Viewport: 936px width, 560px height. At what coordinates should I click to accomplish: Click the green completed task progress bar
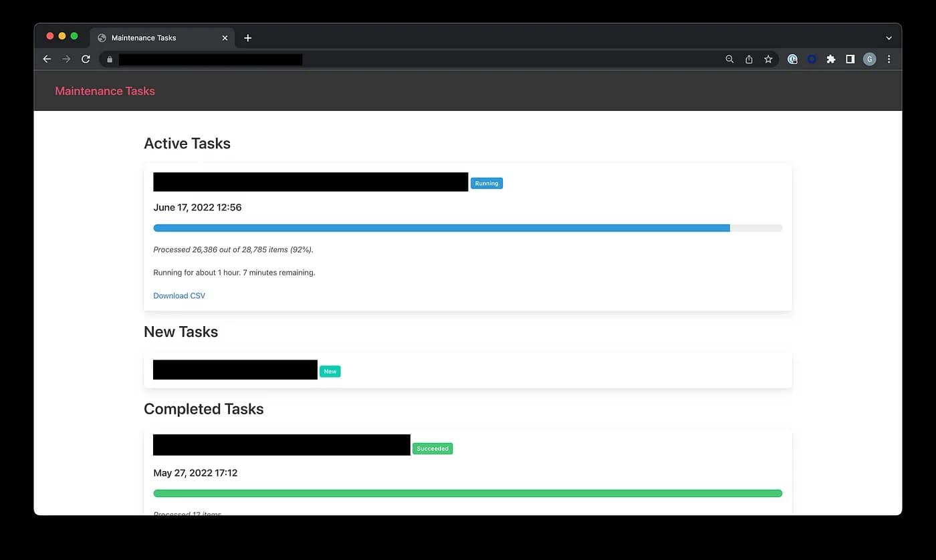click(468, 493)
